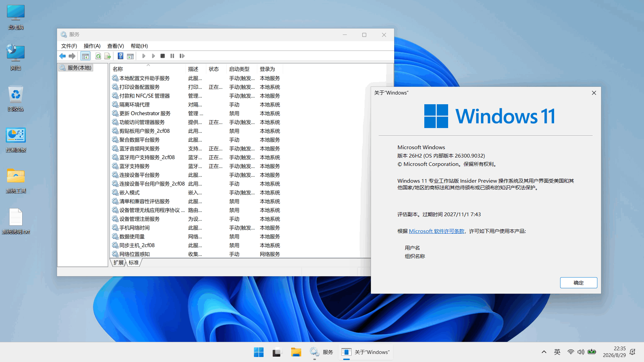This screenshot has width=644, height=362.
Task: Select the 数据使用量 service row
Action: [197, 237]
